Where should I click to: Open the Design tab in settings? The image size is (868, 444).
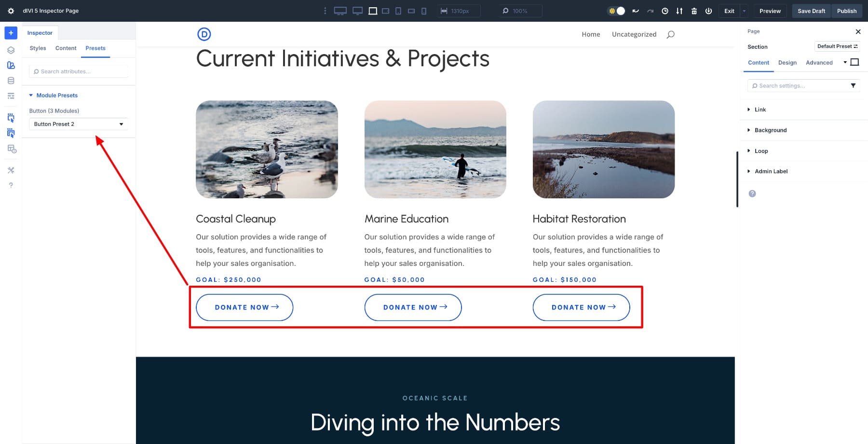787,63
